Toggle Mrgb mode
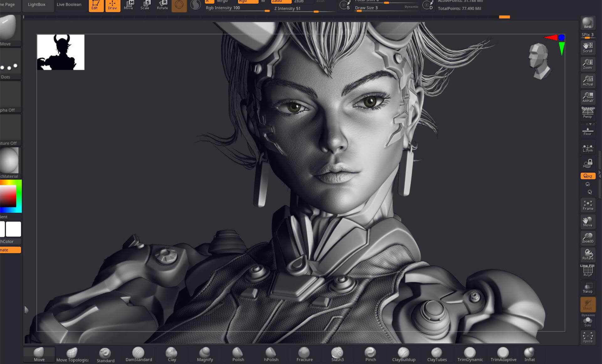 [x=222, y=2]
